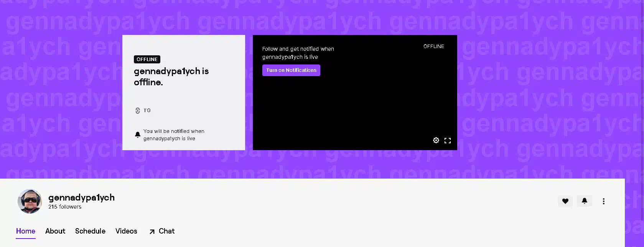This screenshot has height=247, width=644.
Task: Click the OFFLINE badge in the info card
Action: 147,59
